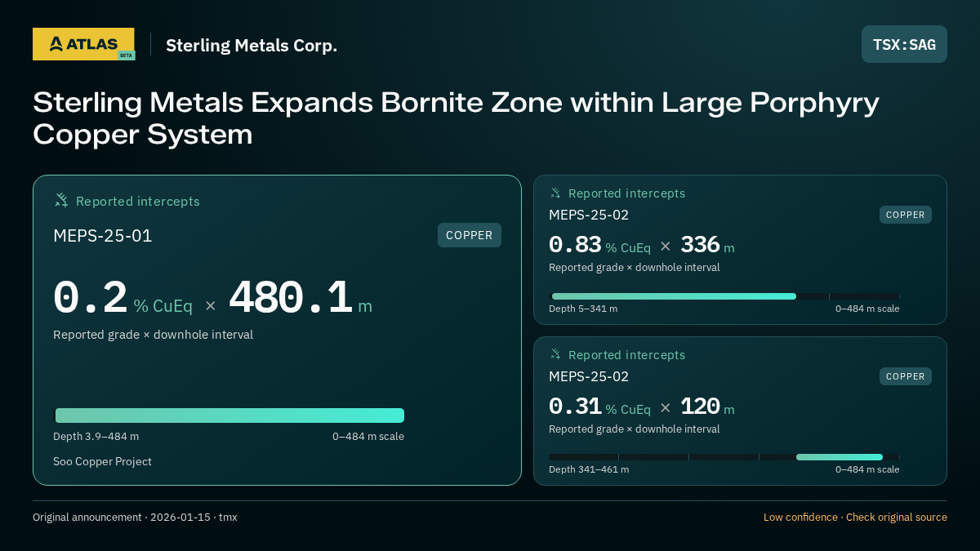Click the depth bar for 3.9–484 m
Screen dimensions: 980x551
pyautogui.click(x=229, y=415)
